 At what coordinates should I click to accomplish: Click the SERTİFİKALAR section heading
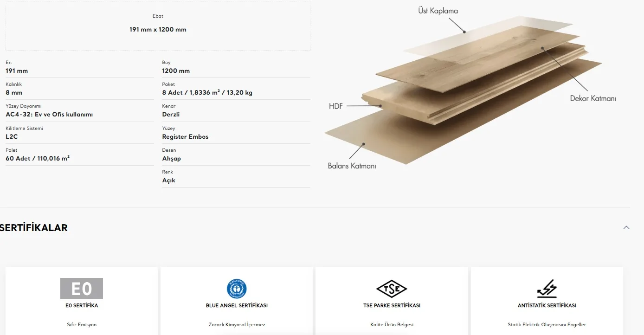point(34,228)
